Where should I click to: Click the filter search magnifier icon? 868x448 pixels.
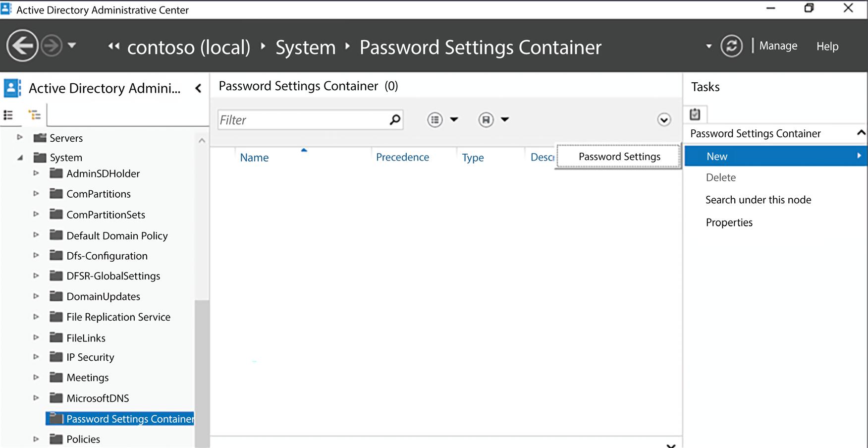pyautogui.click(x=395, y=119)
